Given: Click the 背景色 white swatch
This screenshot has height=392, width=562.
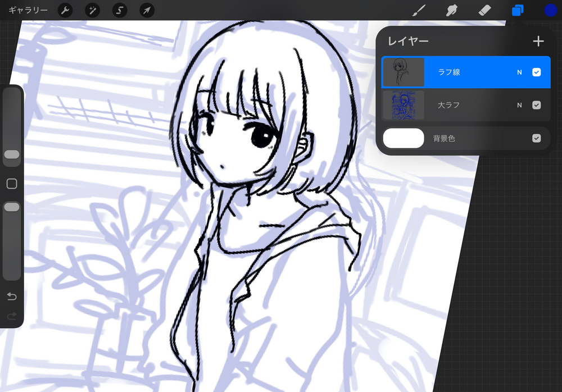Looking at the screenshot, I should point(404,138).
